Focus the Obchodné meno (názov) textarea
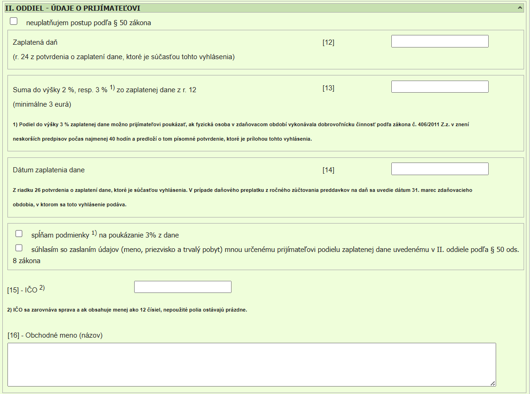This screenshot has width=532, height=394. 252,365
